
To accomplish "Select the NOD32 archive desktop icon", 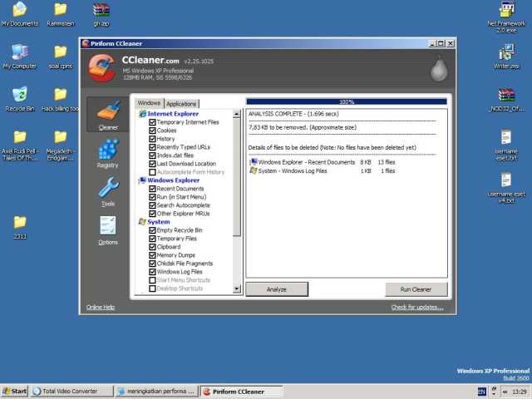I will coord(506,99).
